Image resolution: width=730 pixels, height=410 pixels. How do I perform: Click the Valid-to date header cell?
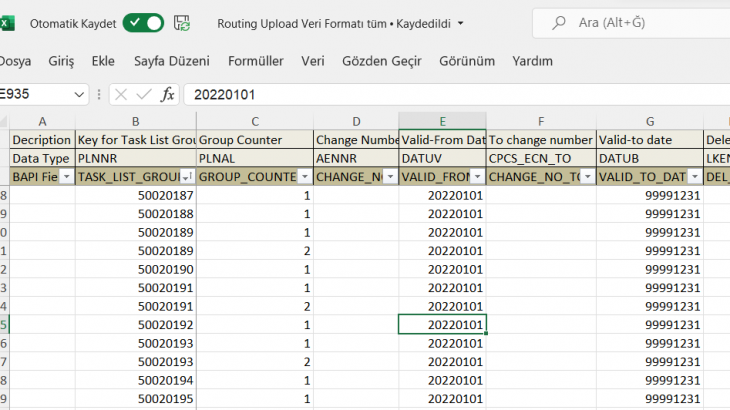(650, 140)
